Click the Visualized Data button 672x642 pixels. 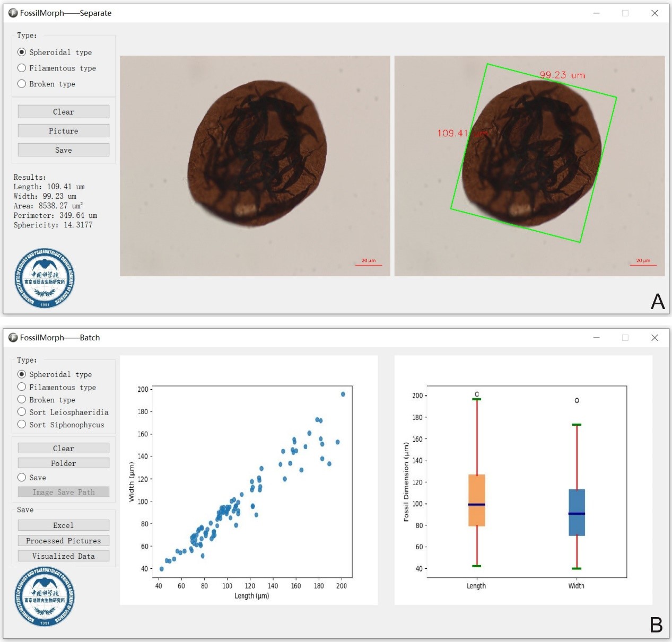pos(63,556)
